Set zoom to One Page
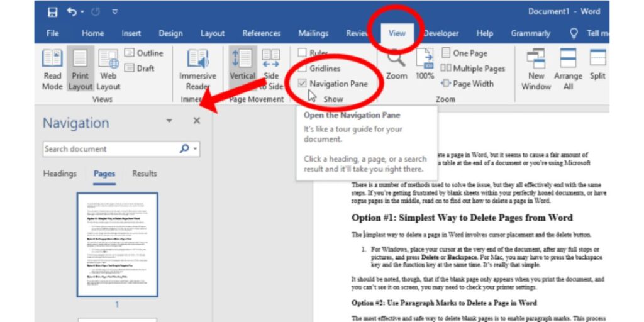The image size is (644, 322). coord(465,53)
